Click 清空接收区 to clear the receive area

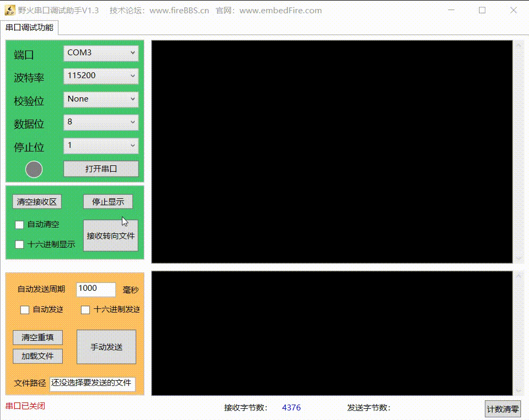(x=37, y=201)
